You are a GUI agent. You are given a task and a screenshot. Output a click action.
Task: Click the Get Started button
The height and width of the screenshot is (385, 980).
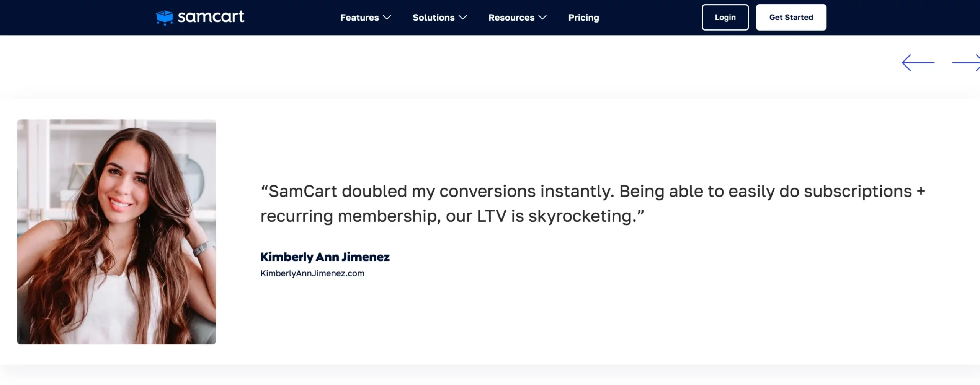(x=791, y=17)
